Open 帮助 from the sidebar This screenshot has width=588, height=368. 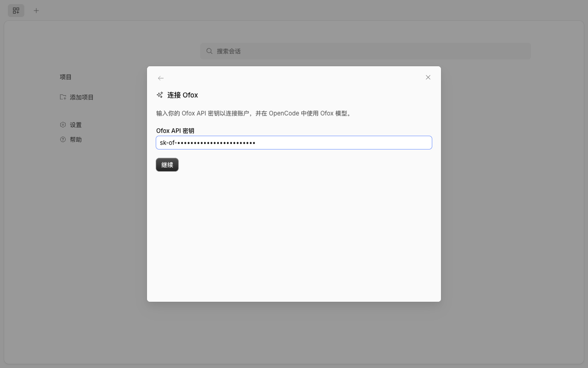[x=76, y=139]
